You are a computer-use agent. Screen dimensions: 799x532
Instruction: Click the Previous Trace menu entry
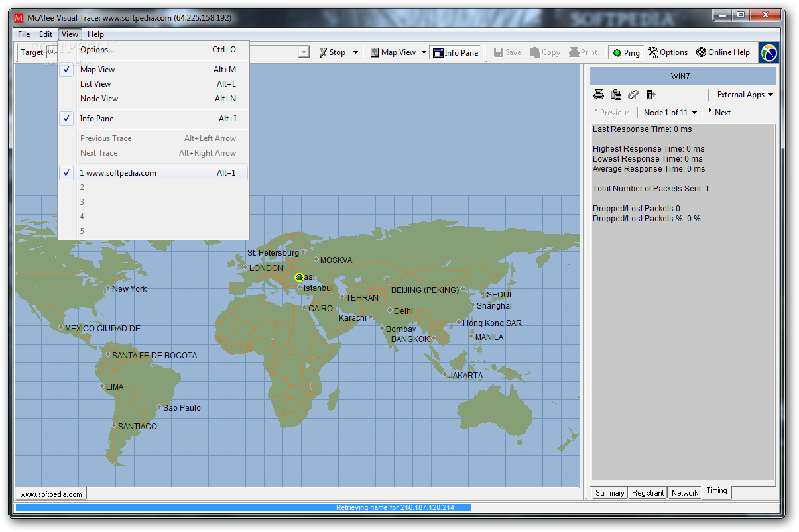pyautogui.click(x=153, y=138)
